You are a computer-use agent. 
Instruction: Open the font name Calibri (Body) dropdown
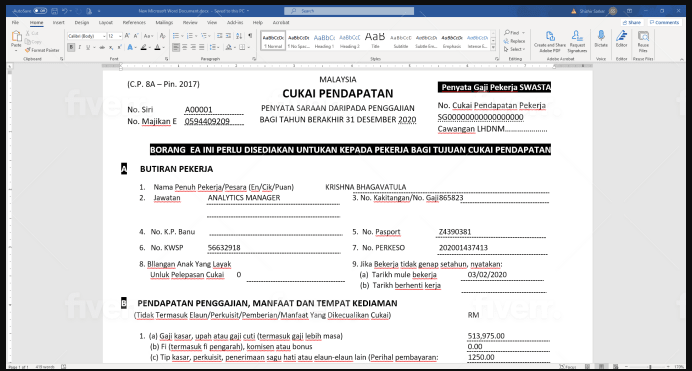pyautogui.click(x=104, y=36)
